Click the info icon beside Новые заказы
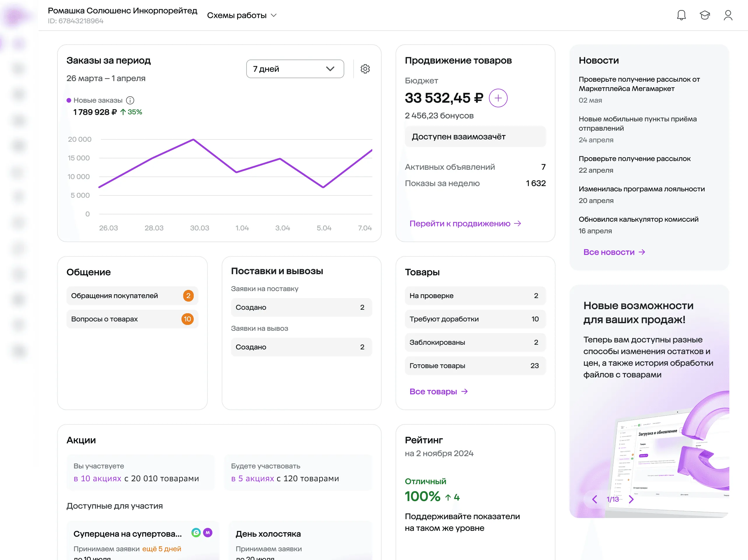748x560 pixels. pyautogui.click(x=130, y=100)
